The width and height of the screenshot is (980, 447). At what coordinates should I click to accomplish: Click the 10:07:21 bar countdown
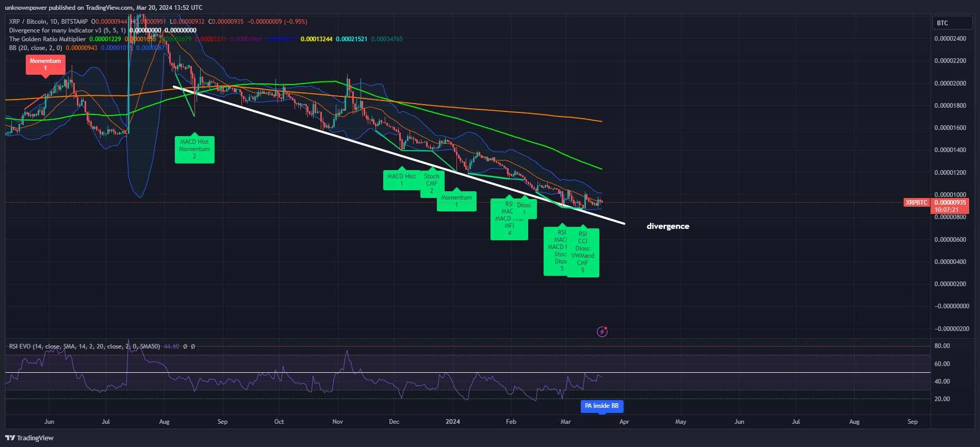pyautogui.click(x=946, y=210)
